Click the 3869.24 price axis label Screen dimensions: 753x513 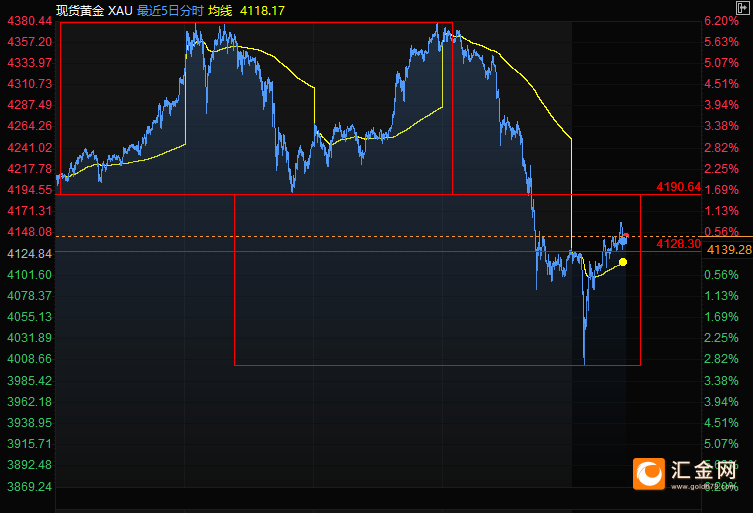(x=29, y=487)
